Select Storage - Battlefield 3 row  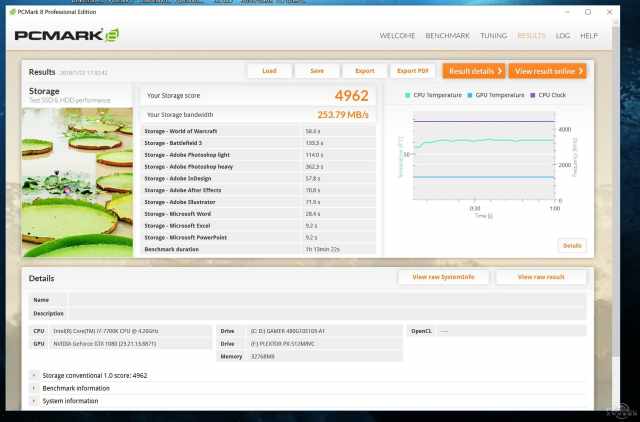coord(259,143)
